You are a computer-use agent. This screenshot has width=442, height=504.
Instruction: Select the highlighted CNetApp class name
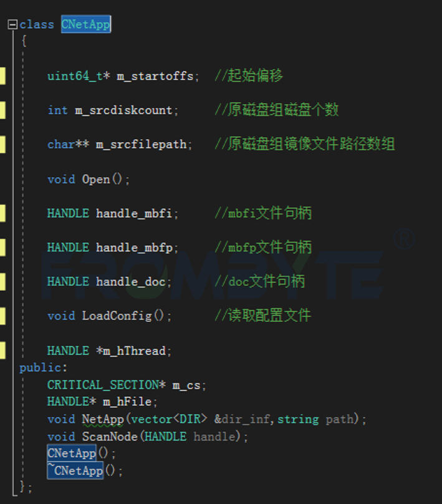[86, 24]
